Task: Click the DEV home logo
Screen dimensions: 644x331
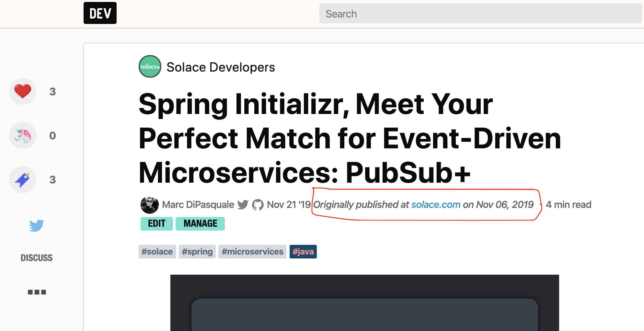Action: pyautogui.click(x=100, y=13)
